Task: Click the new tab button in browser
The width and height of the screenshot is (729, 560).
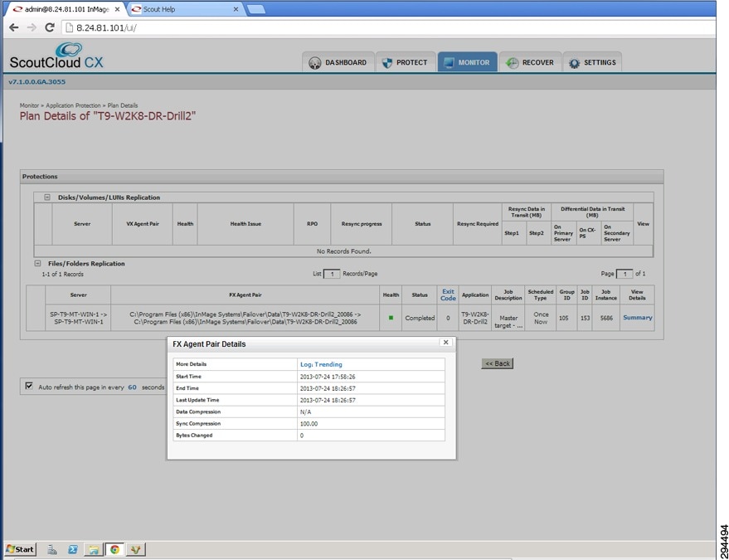Action: [x=256, y=9]
